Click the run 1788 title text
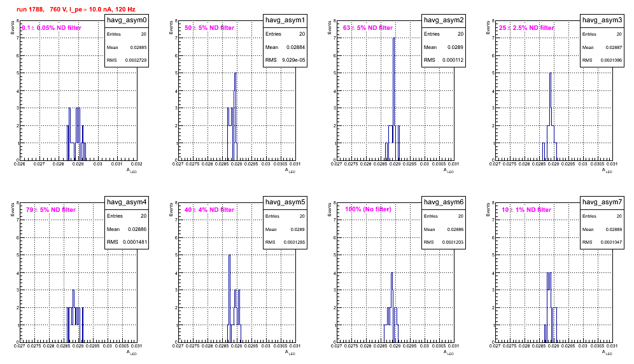Viewport: 634px width, 364px height. (x=76, y=10)
